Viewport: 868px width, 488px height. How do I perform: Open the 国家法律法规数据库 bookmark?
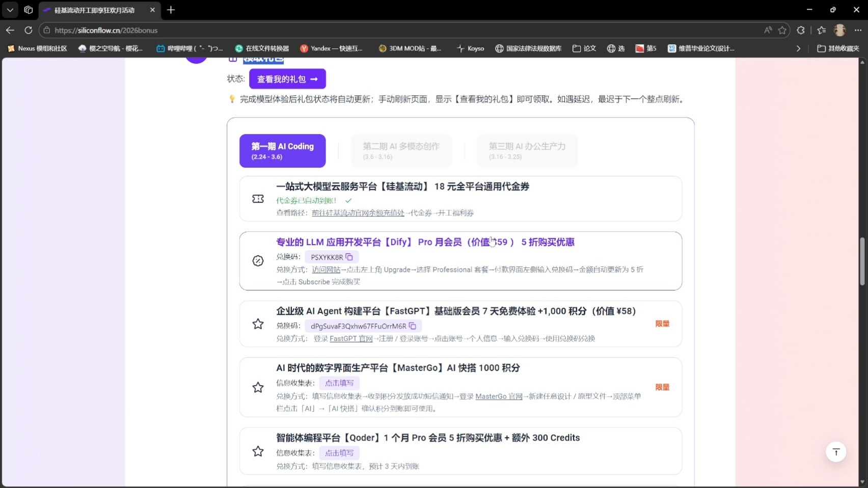click(x=528, y=48)
